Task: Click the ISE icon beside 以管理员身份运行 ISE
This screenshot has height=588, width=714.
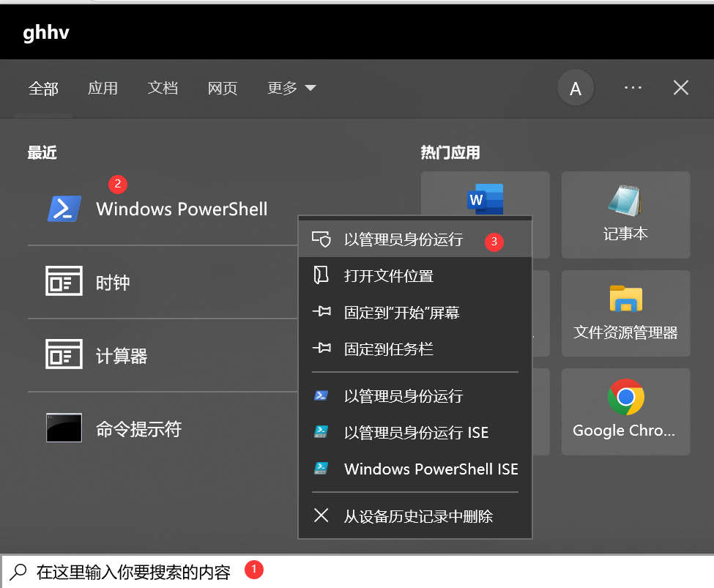Action: 321,431
